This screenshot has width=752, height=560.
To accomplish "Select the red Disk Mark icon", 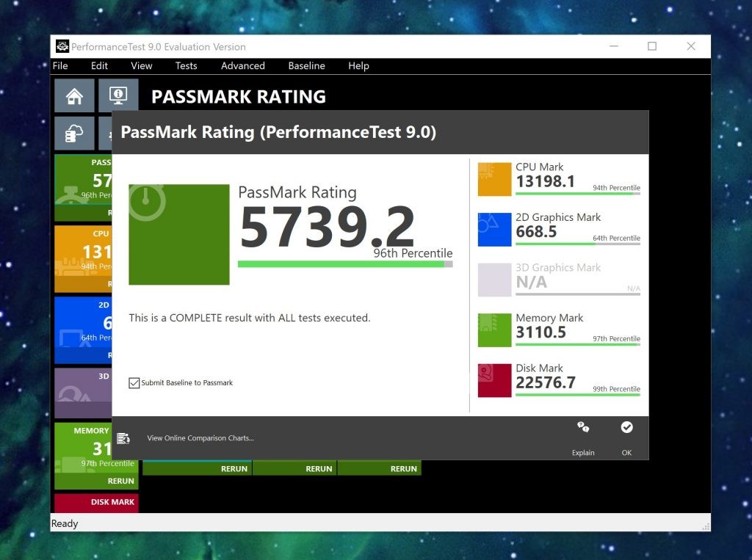I will (x=494, y=380).
